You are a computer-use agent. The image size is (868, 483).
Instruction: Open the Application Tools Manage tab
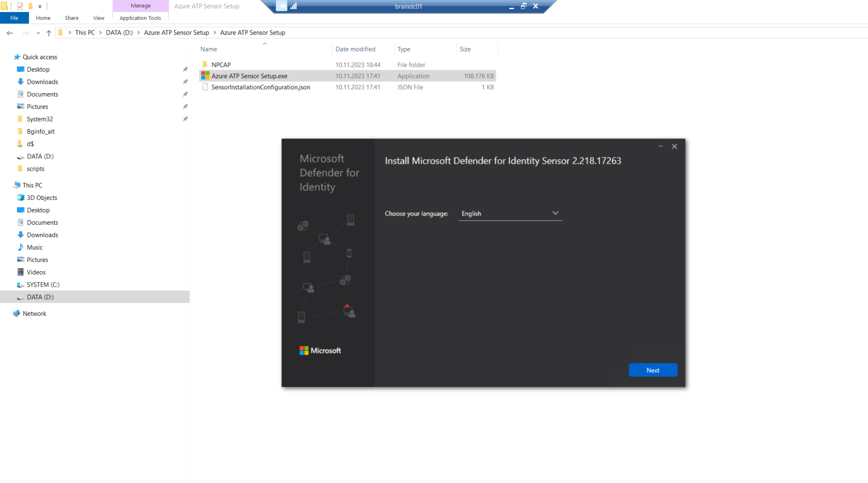point(140,6)
